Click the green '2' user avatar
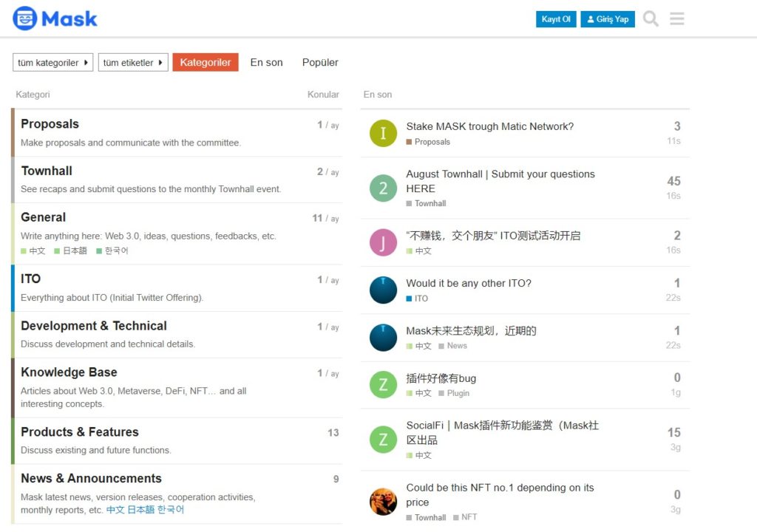The width and height of the screenshot is (757, 532). click(383, 188)
